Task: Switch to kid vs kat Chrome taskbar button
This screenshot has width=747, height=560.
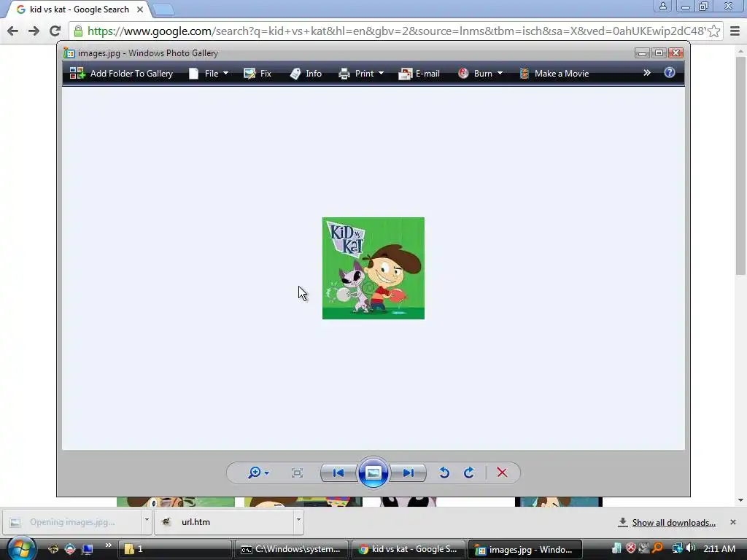Action: tap(409, 549)
